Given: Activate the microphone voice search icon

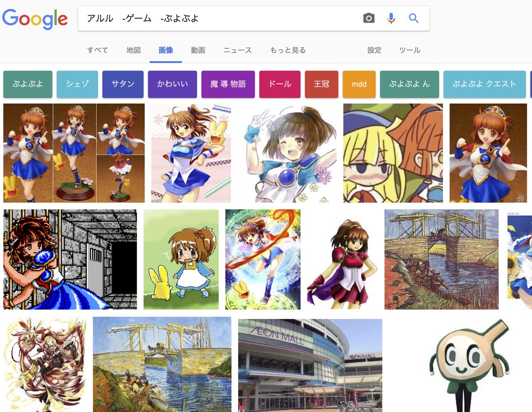Looking at the screenshot, I should (x=391, y=18).
